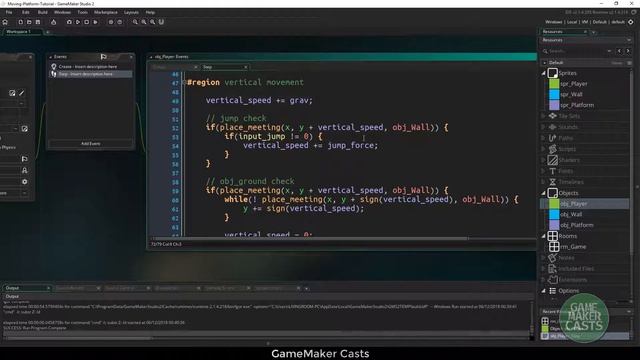
Task: Open the File menu
Action: point(9,13)
